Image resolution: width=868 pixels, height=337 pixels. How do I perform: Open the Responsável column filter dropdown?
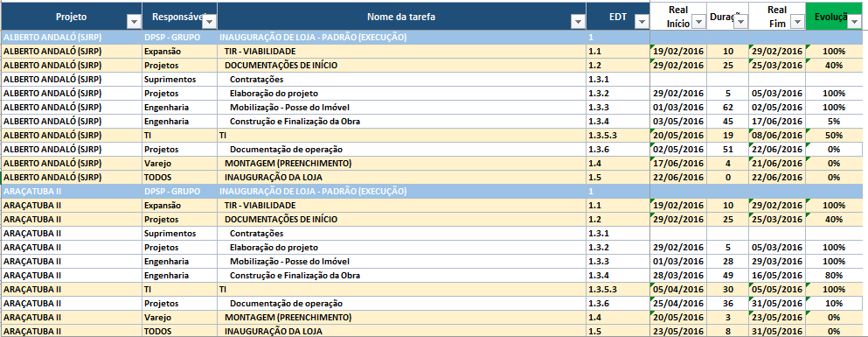(209, 22)
